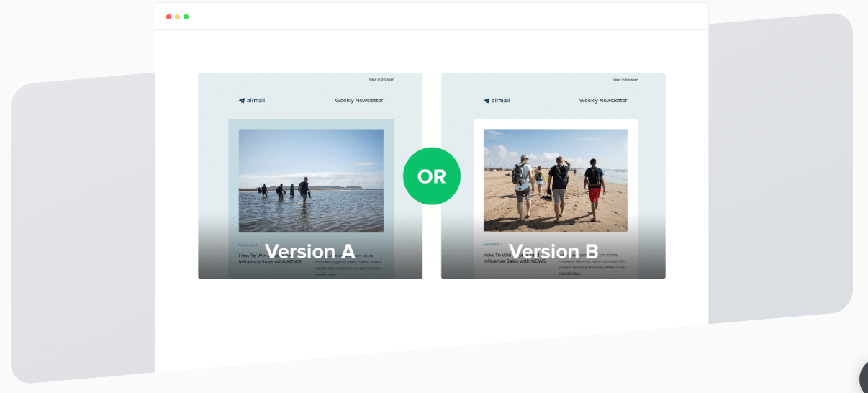Open View in browser link in Version A
The height and width of the screenshot is (393, 868).
point(381,79)
